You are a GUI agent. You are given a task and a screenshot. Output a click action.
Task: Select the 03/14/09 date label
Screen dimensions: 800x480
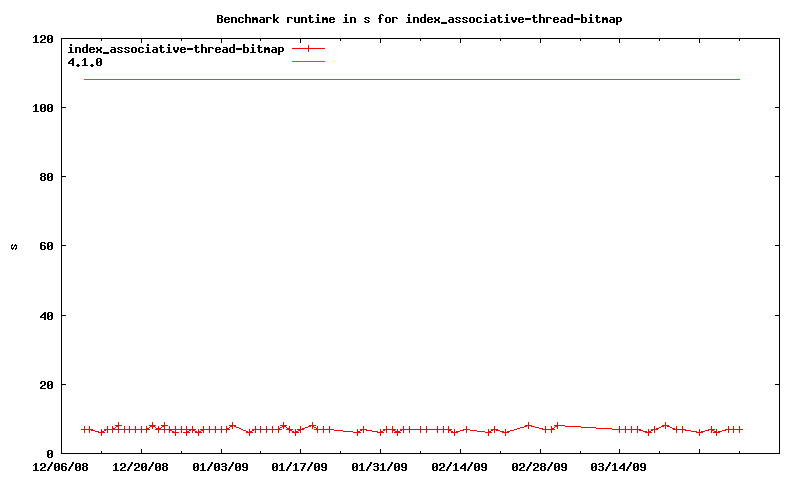pos(618,466)
